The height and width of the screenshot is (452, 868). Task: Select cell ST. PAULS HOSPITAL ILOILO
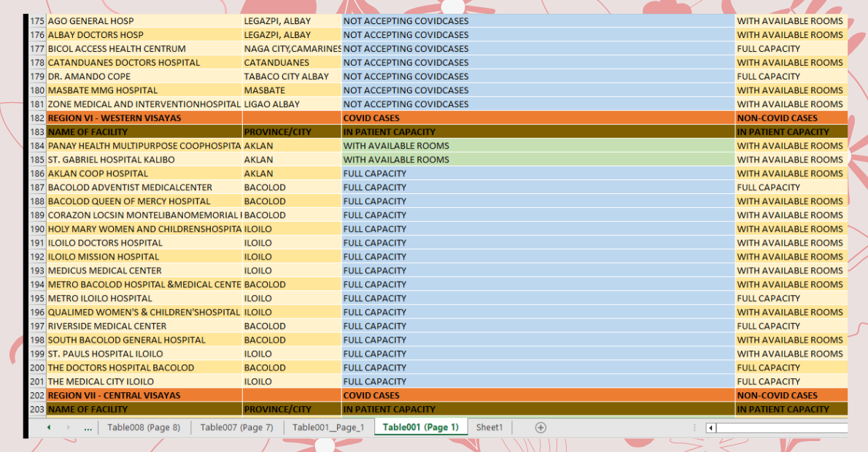tap(144, 354)
